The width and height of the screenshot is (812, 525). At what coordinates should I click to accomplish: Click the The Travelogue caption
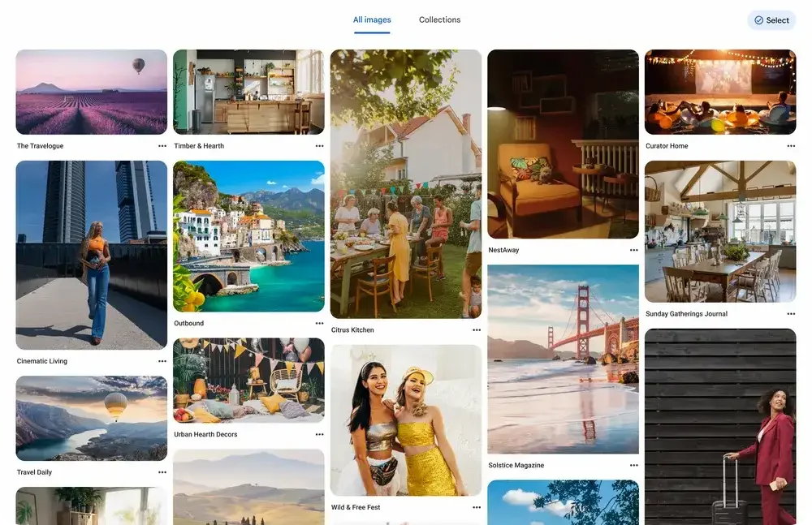[40, 146]
